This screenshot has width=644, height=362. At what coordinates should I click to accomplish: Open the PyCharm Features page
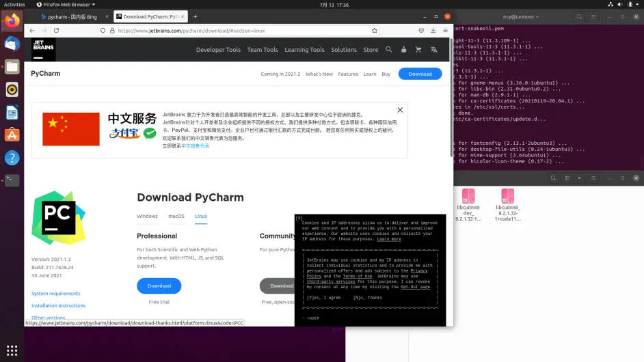click(x=348, y=74)
